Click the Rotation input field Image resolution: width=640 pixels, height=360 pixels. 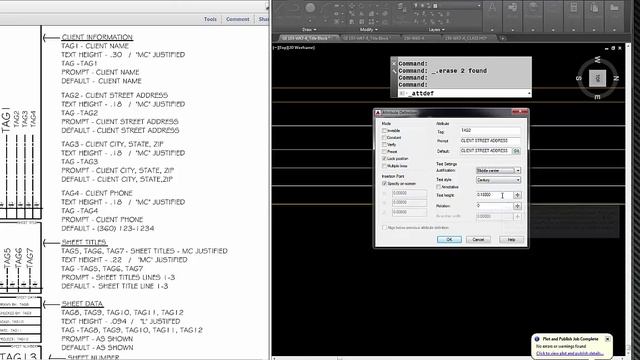[494, 206]
